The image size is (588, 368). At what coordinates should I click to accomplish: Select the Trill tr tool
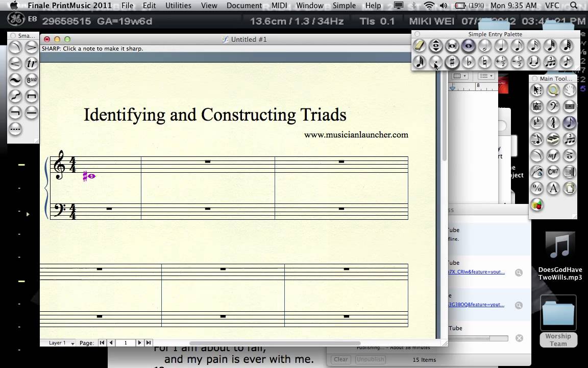pos(32,63)
